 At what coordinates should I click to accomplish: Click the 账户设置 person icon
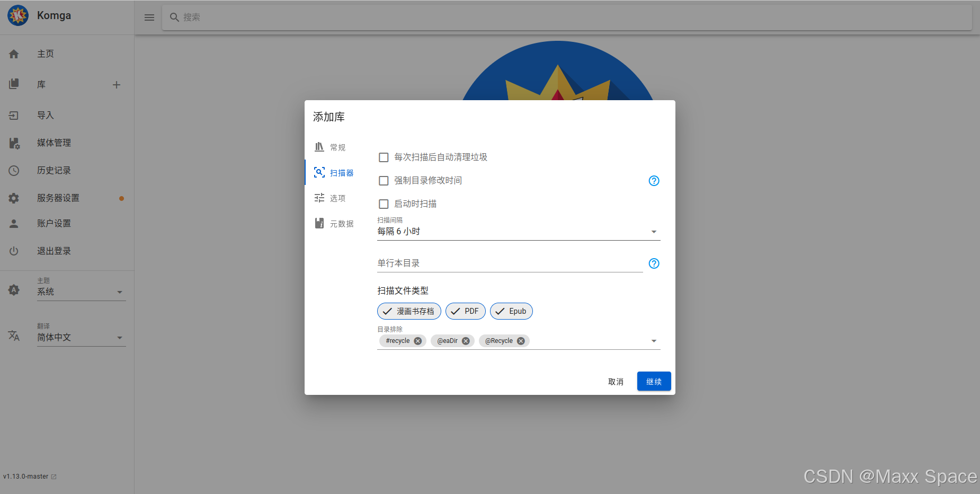tap(14, 224)
